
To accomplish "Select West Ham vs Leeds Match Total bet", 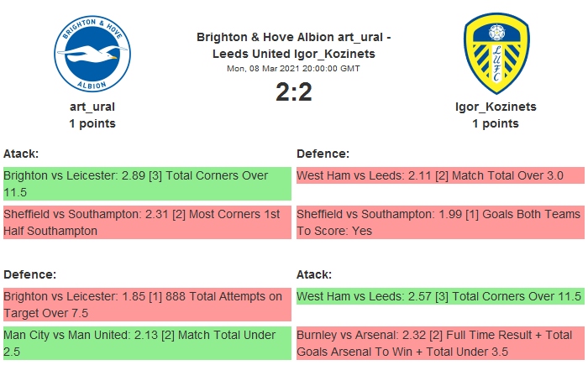I will click(x=440, y=175).
